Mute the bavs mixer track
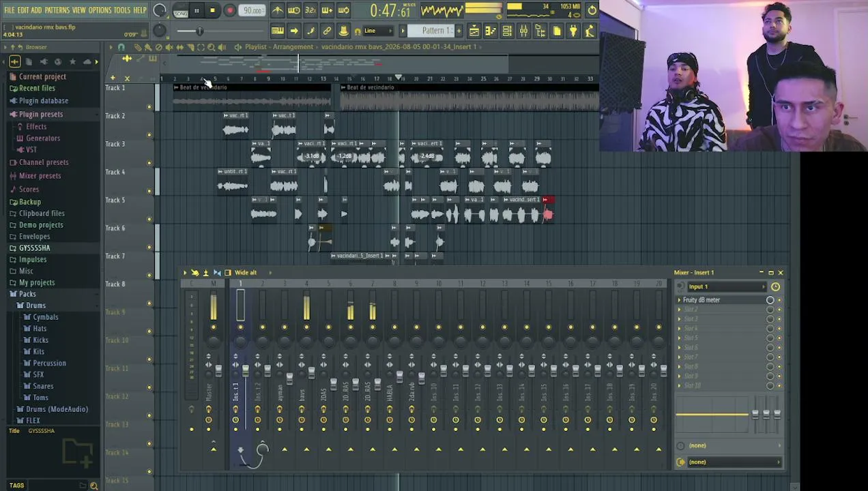 click(x=306, y=327)
